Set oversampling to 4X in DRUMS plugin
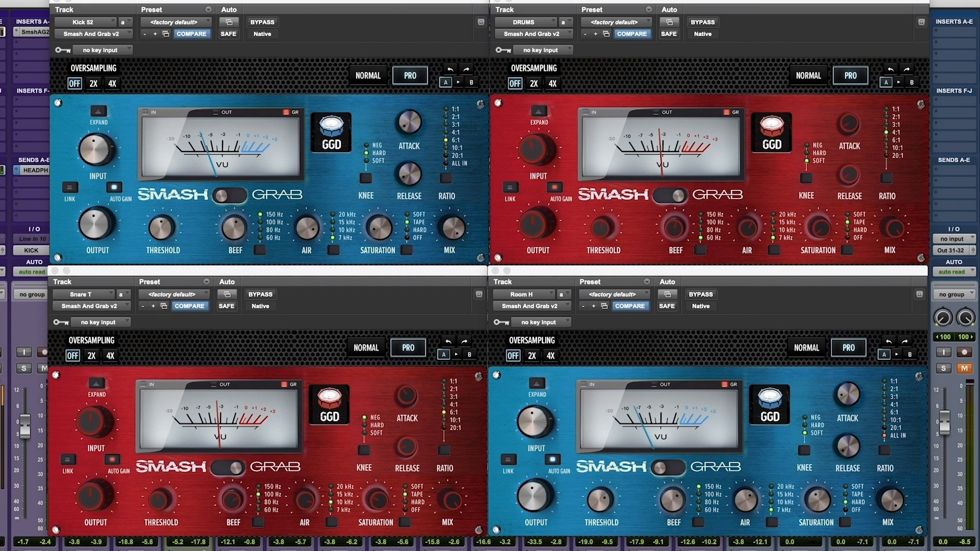The height and width of the screenshot is (551, 980). (553, 84)
